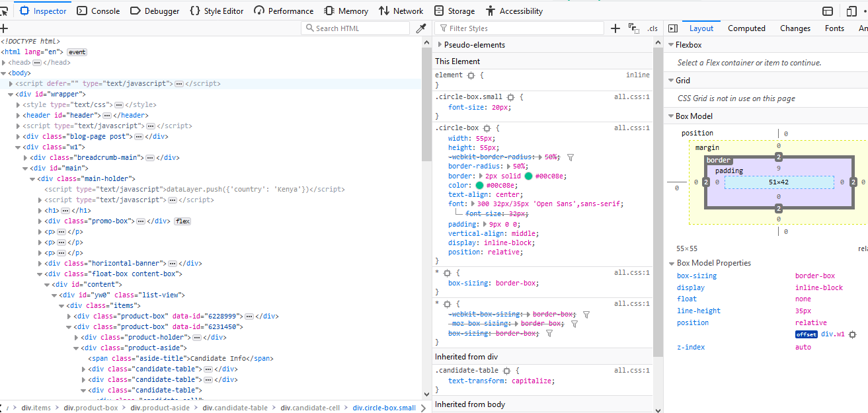Switch to the Console tab

[99, 11]
